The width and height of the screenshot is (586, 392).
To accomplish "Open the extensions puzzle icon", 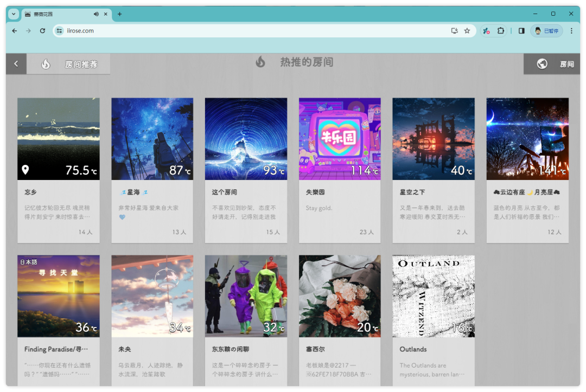I will pyautogui.click(x=501, y=30).
